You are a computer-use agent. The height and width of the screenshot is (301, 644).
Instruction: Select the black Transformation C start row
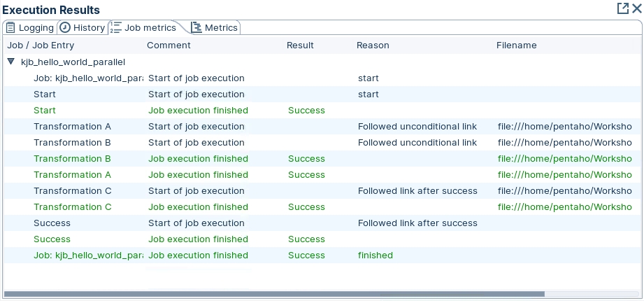[x=73, y=191]
